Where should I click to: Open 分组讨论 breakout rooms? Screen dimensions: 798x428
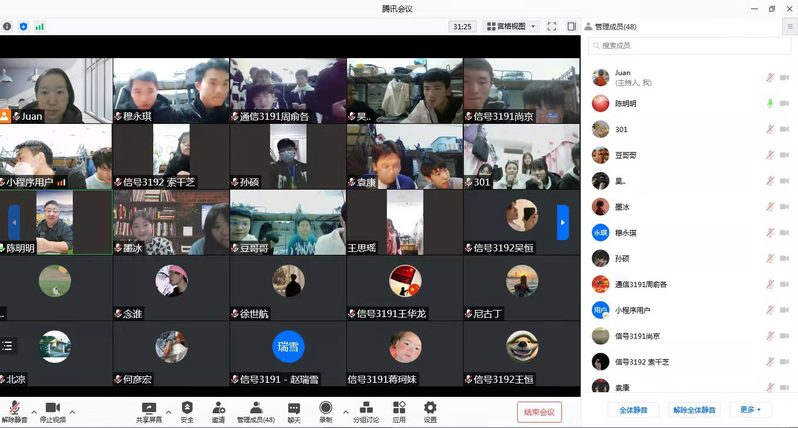tap(366, 411)
